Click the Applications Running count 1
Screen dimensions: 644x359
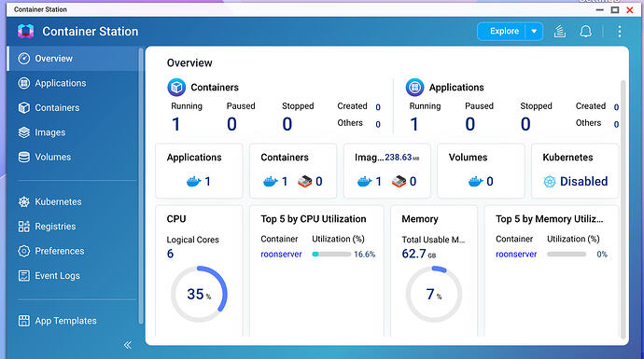click(x=414, y=124)
